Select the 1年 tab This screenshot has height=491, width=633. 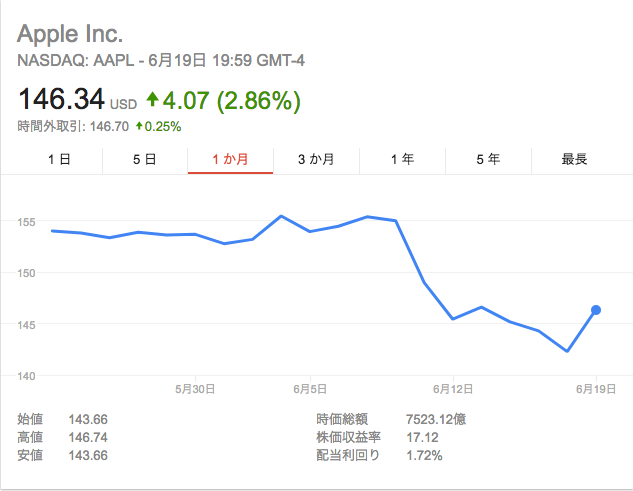(402, 159)
